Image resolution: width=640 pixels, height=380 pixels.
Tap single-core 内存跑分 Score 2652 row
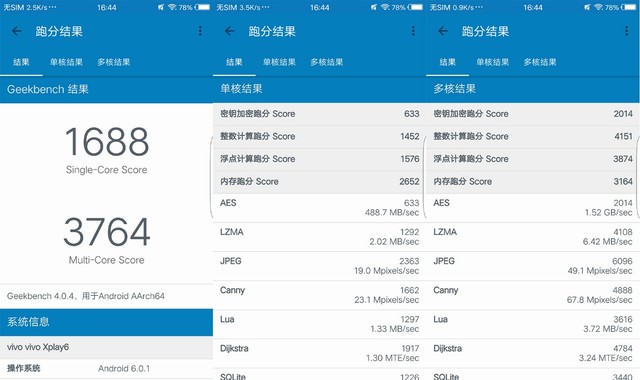point(320,182)
